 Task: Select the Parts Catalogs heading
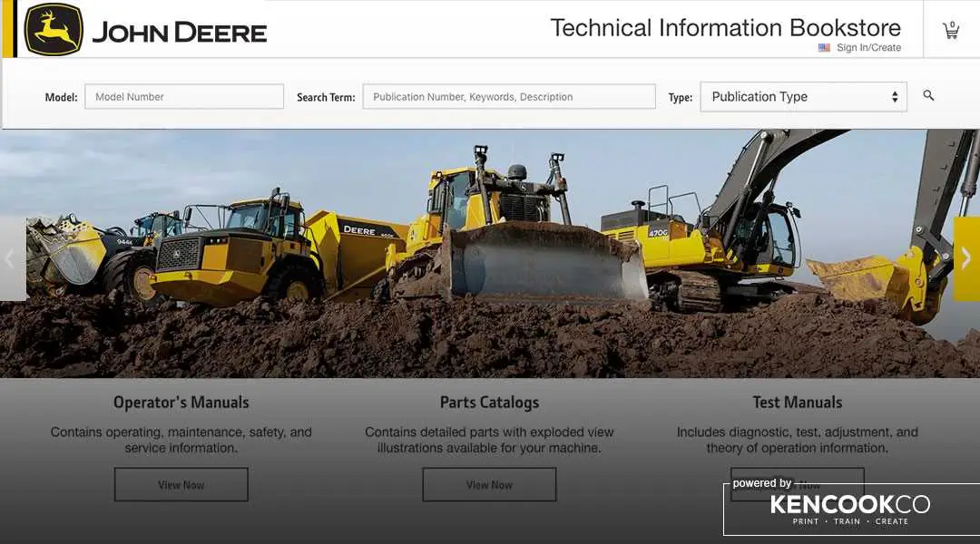click(489, 403)
